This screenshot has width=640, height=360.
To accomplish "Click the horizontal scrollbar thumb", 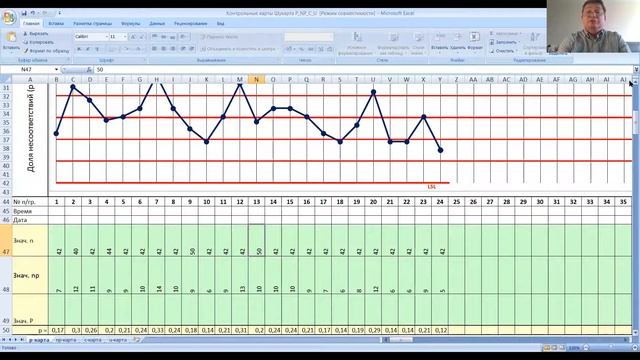I will [x=400, y=340].
